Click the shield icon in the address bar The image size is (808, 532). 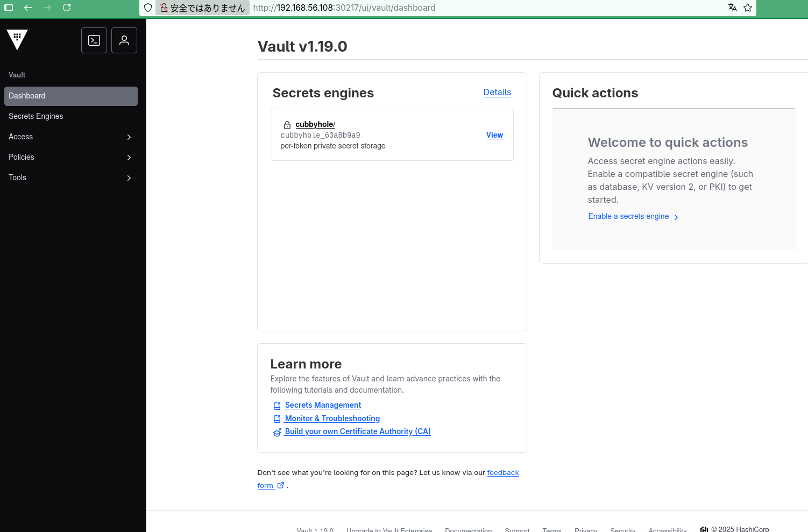pyautogui.click(x=148, y=8)
